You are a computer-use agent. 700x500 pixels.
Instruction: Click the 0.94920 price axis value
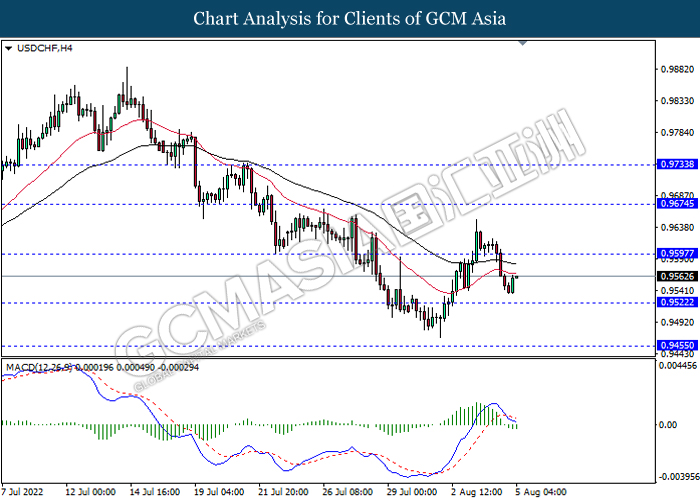(677, 322)
